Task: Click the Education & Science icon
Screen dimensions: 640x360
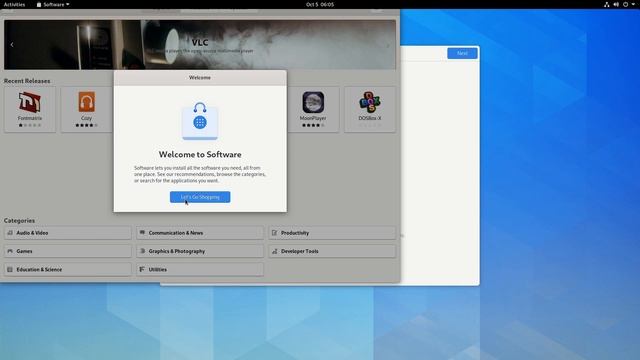Action: coord(10,269)
